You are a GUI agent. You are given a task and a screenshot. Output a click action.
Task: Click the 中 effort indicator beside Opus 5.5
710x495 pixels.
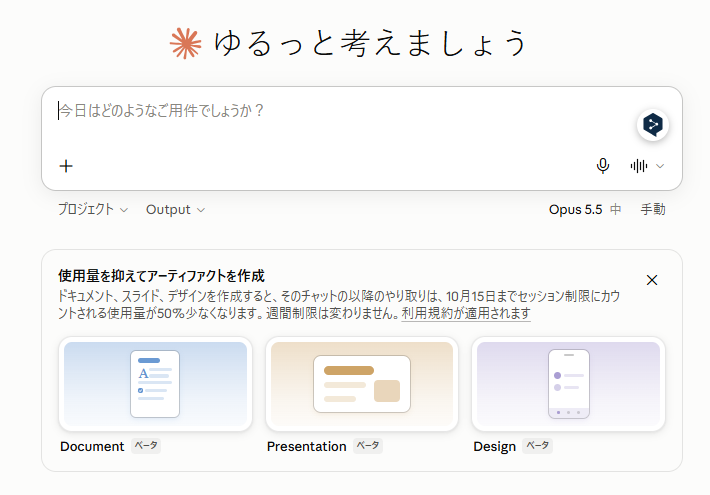tap(615, 209)
